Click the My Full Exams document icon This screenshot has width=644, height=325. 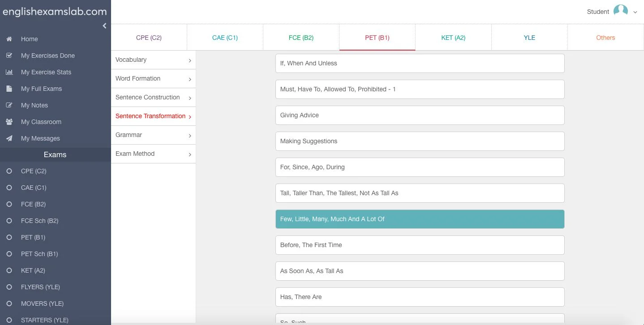(x=9, y=89)
